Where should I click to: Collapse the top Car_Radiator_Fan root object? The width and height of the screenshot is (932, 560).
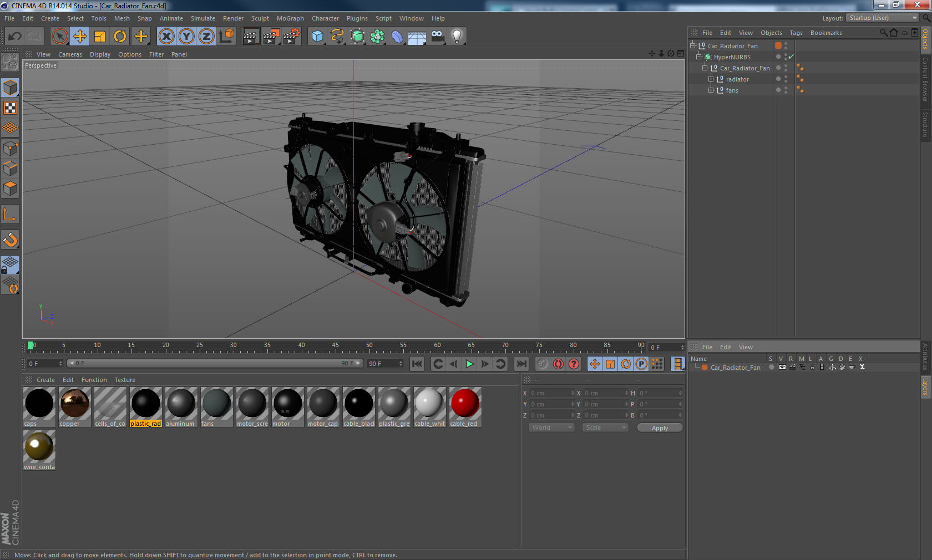point(693,45)
